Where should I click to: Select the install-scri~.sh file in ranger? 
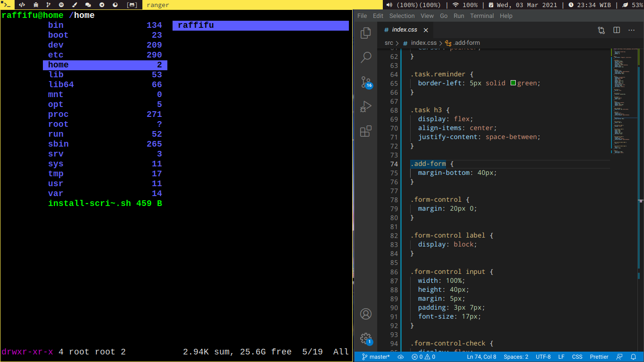105,204
